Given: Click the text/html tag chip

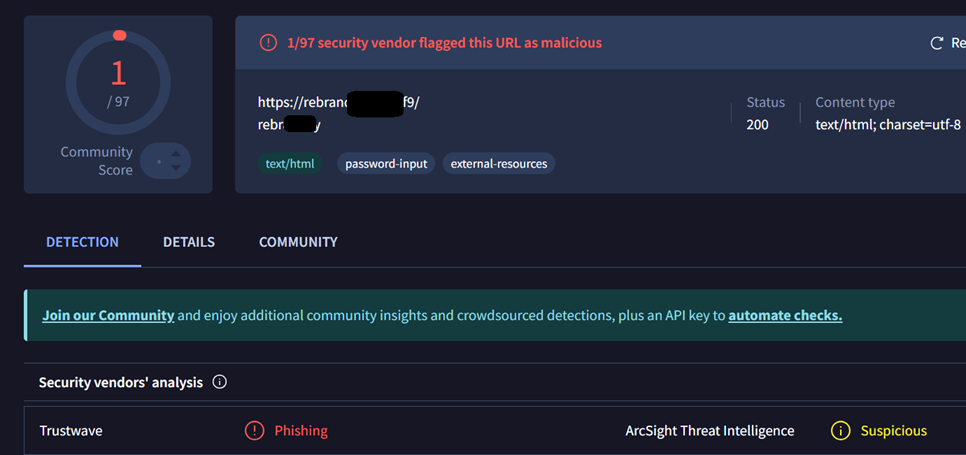Looking at the screenshot, I should coord(290,164).
